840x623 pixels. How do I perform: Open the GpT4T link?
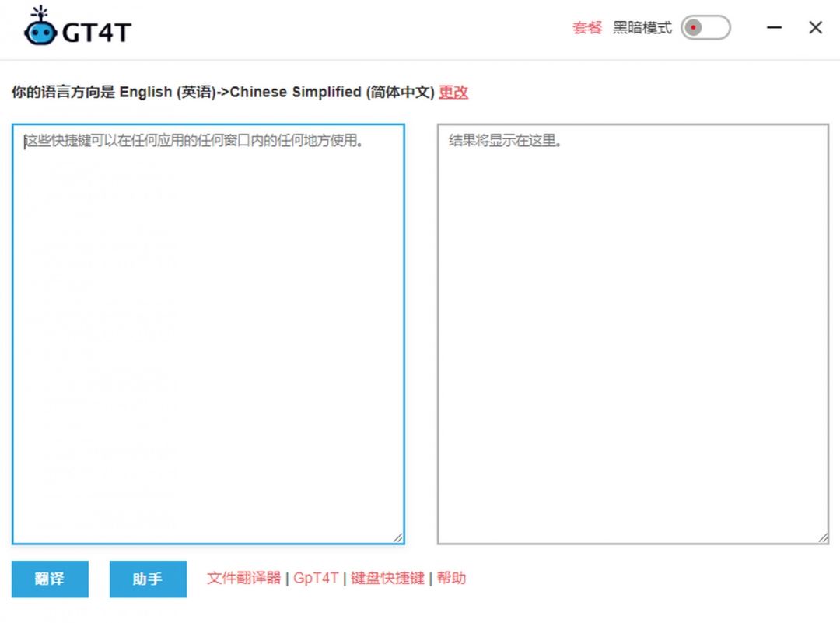coord(316,578)
